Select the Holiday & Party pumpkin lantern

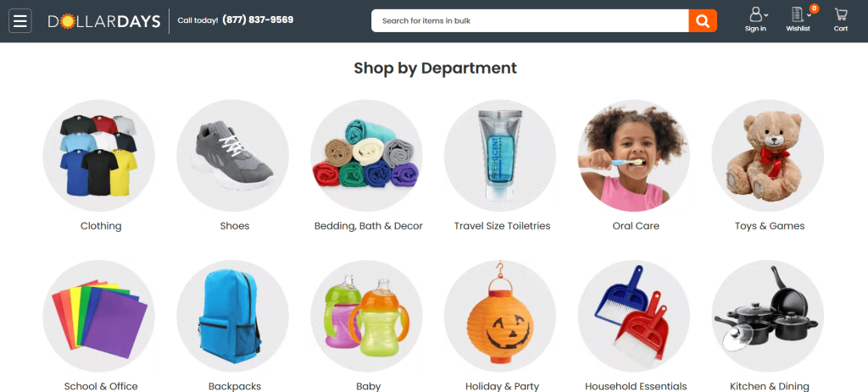tap(500, 317)
